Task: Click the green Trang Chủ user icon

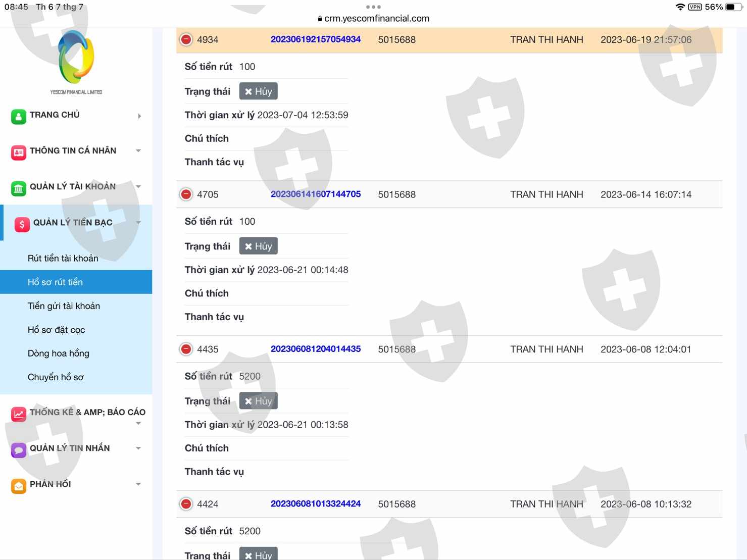Action: [19, 117]
